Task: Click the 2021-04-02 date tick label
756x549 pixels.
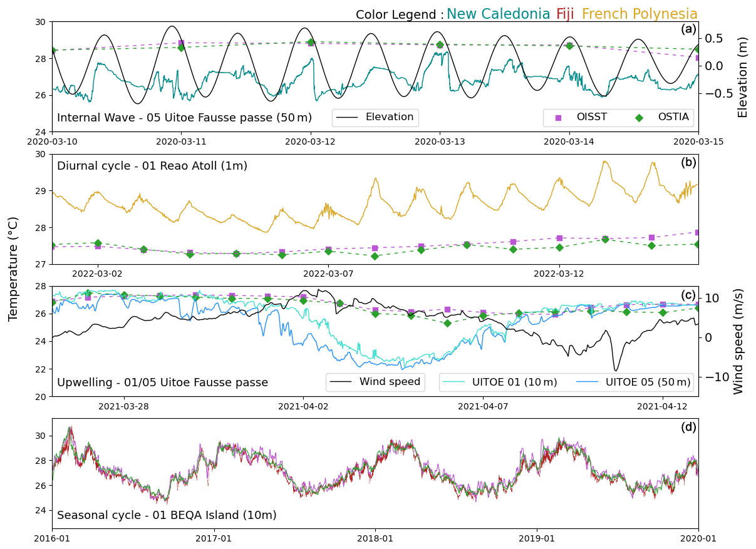Action: point(303,406)
